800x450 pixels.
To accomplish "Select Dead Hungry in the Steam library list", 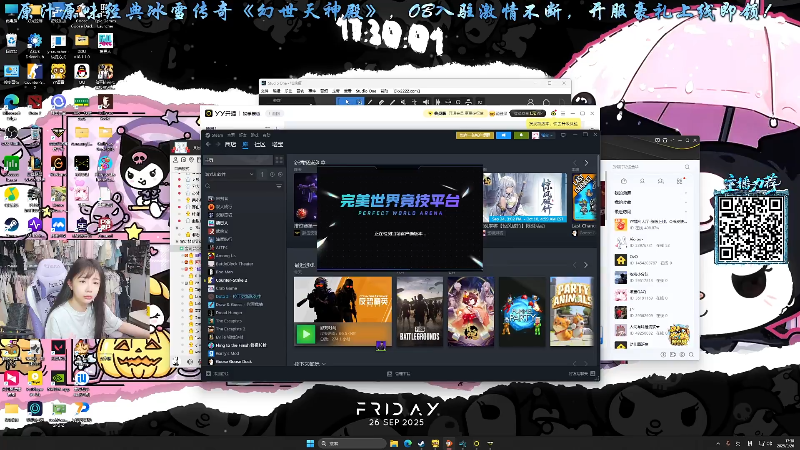I will (x=226, y=313).
